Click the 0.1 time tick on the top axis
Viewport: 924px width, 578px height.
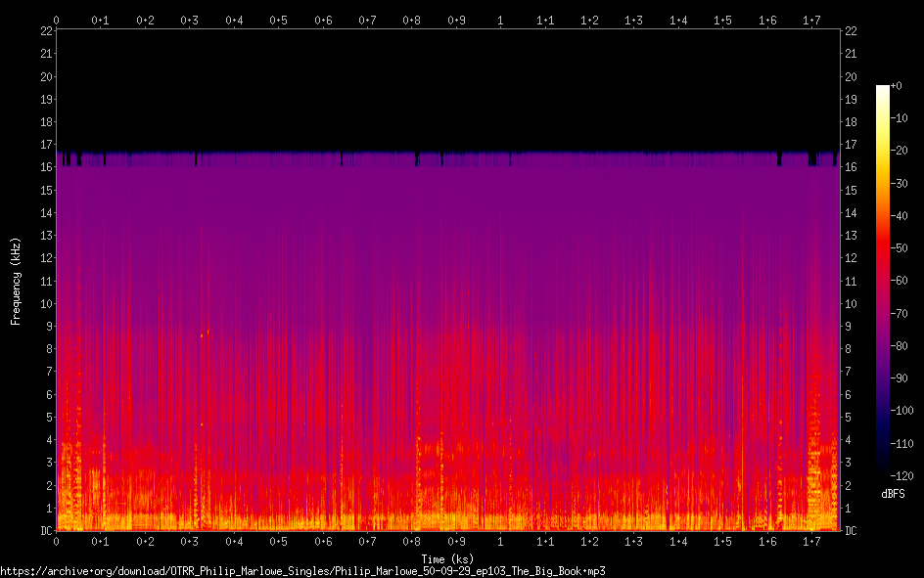click(x=100, y=20)
